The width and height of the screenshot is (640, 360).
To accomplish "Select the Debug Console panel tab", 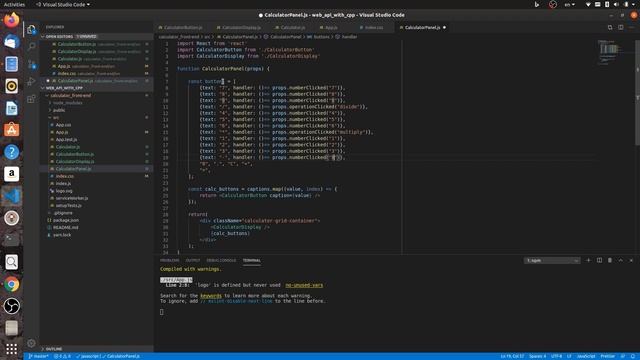I will tap(221, 260).
